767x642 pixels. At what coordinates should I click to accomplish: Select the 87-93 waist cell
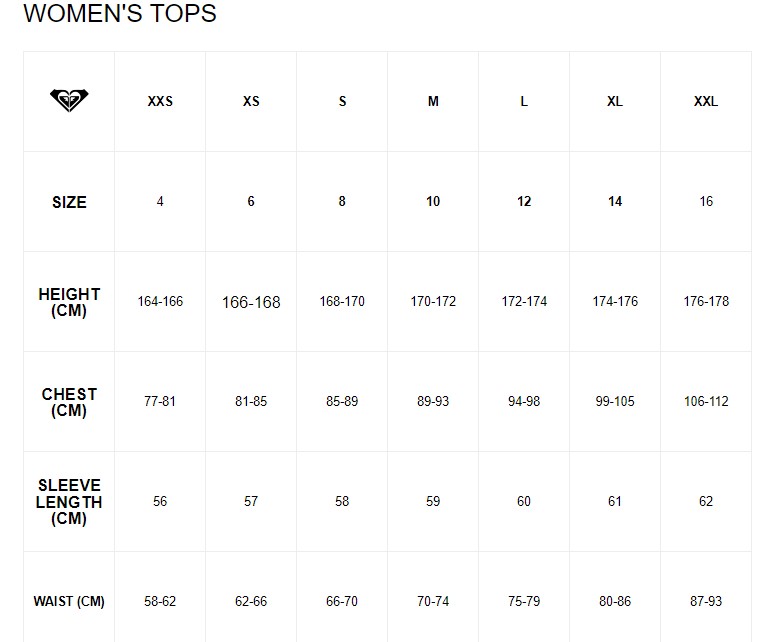pyautogui.click(x=706, y=602)
